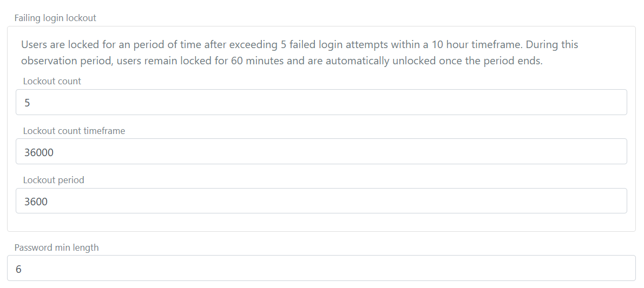Place cursor on the value 36000

39,152
